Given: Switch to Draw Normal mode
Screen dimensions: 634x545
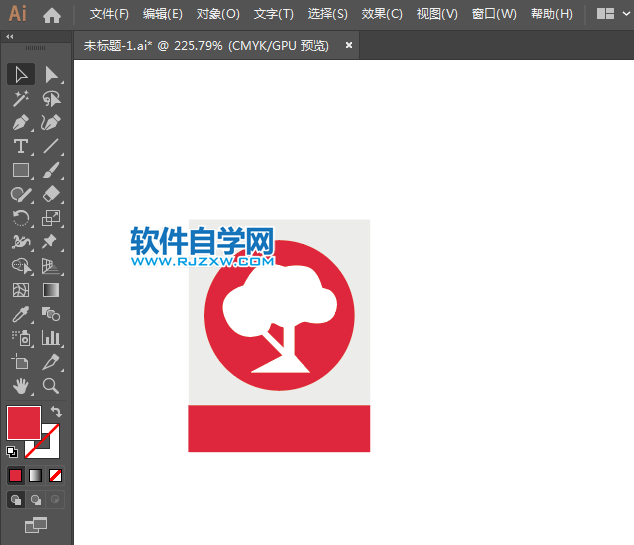Looking at the screenshot, I should pos(16,500).
